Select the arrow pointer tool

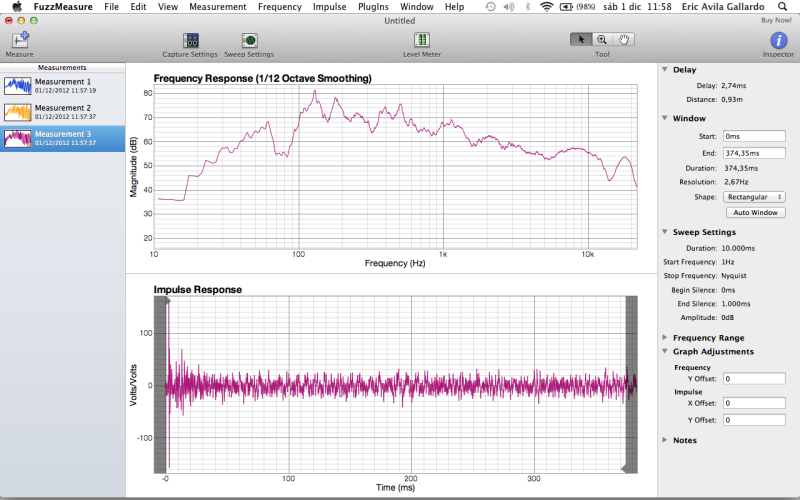580,39
